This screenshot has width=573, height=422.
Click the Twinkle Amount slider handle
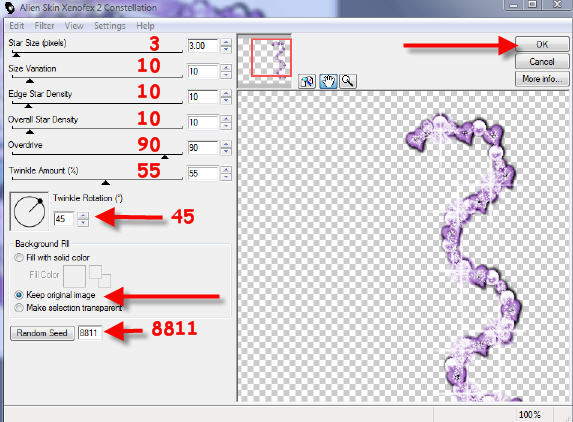106,182
